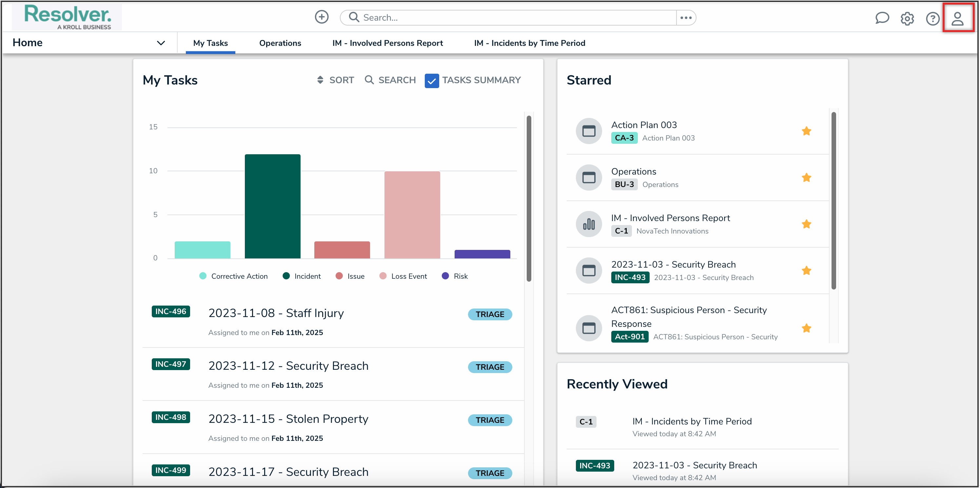Uncheck the Tasks Summary checkbox
This screenshot has height=488, width=980.
[431, 81]
